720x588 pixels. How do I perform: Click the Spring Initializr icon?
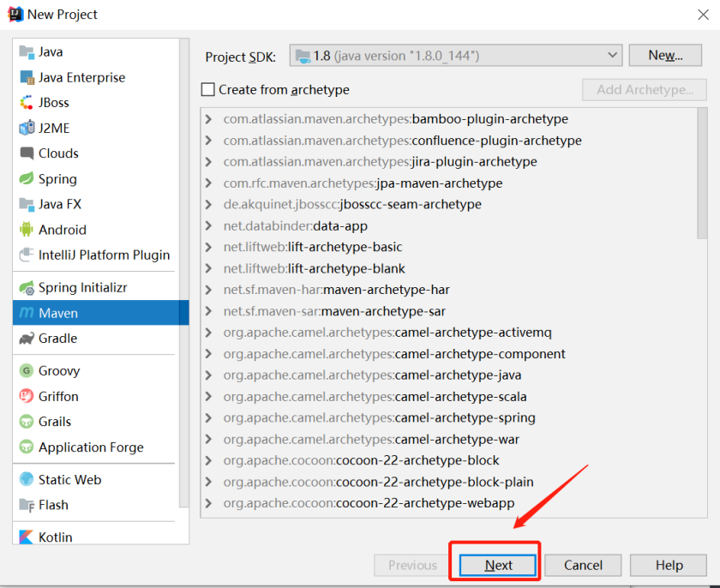[27, 287]
